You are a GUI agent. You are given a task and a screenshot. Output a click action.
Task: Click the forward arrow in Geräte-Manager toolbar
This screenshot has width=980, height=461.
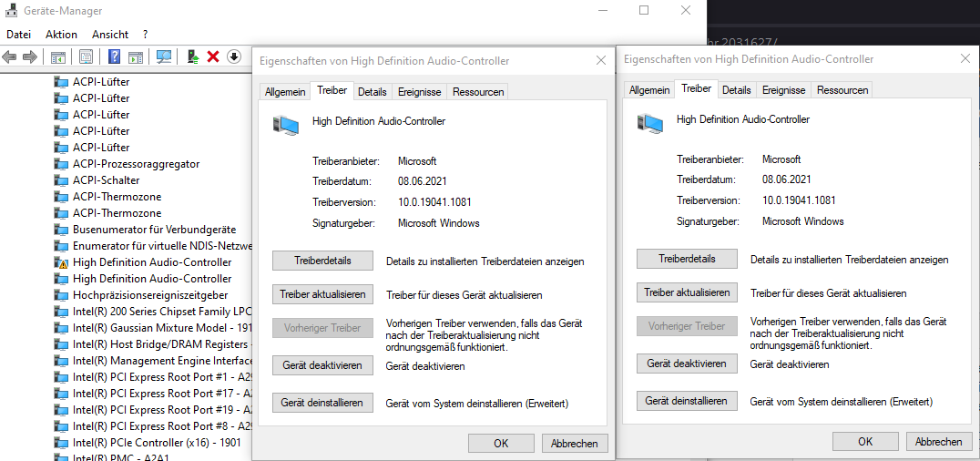(x=30, y=56)
